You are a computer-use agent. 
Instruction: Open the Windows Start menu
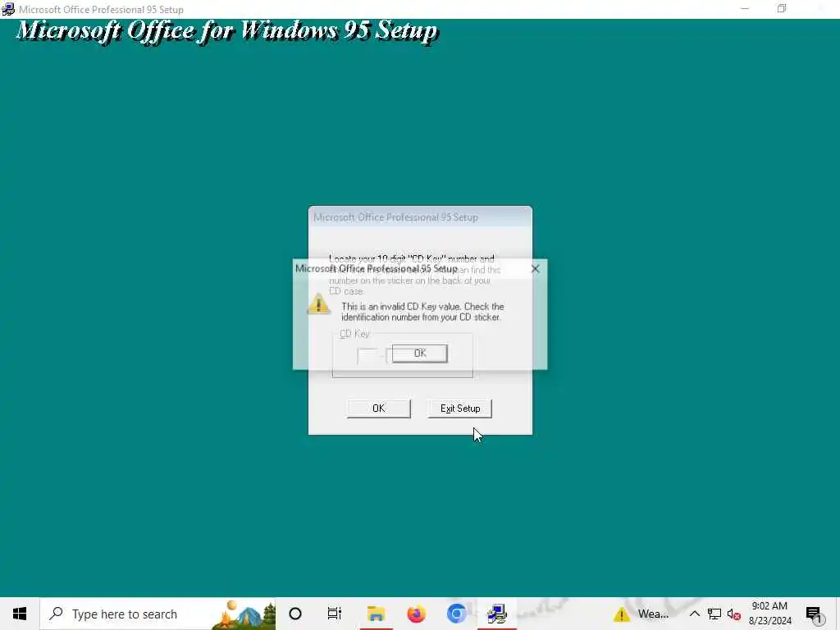coord(20,614)
